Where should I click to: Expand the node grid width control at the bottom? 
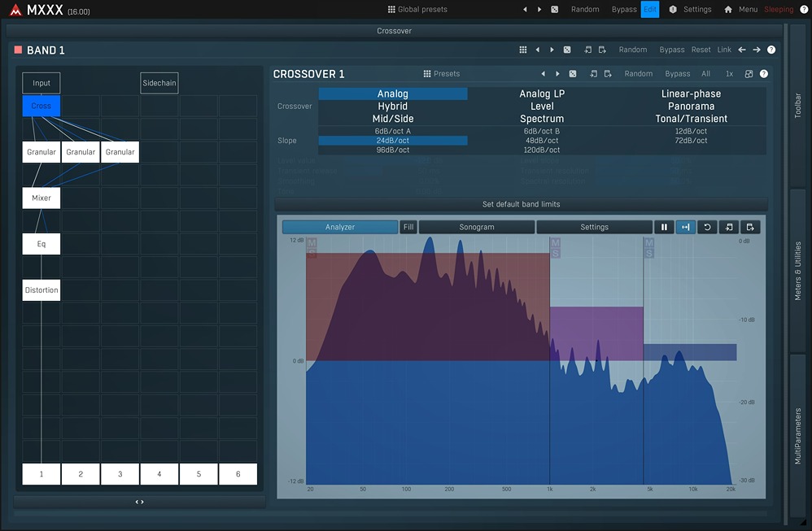point(138,502)
